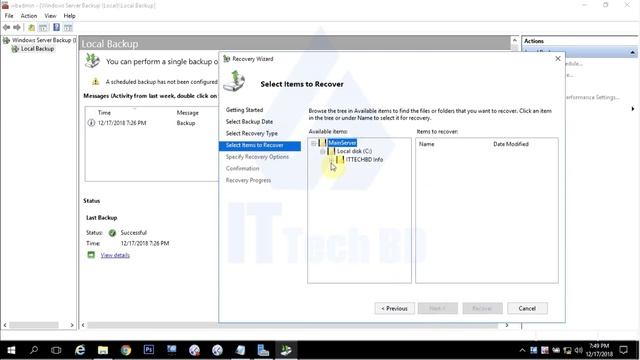
Task: Select Local Backup in console tree
Action: click(x=37, y=49)
